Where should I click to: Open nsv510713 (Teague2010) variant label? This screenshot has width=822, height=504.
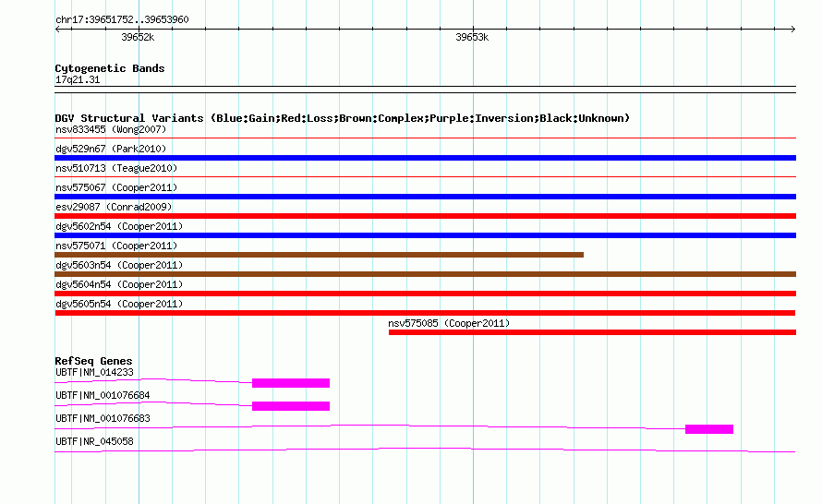(x=116, y=168)
